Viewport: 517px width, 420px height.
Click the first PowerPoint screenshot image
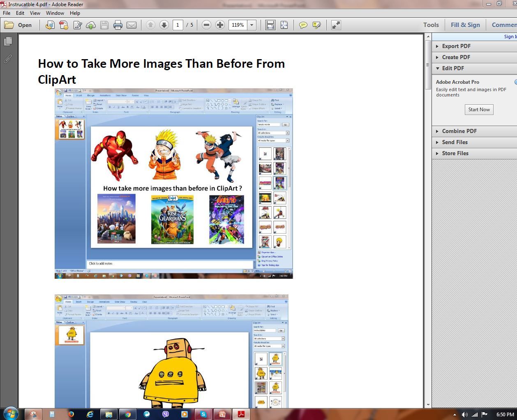tap(174, 184)
